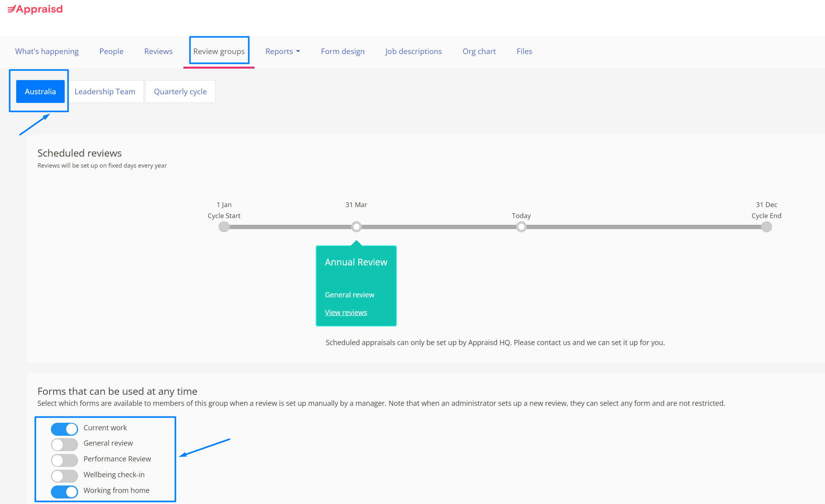Switch to Quarterly cycle group
This screenshot has width=825, height=504.
pos(180,91)
